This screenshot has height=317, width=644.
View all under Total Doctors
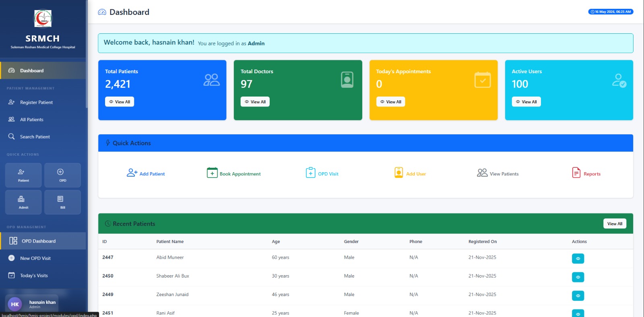click(255, 102)
